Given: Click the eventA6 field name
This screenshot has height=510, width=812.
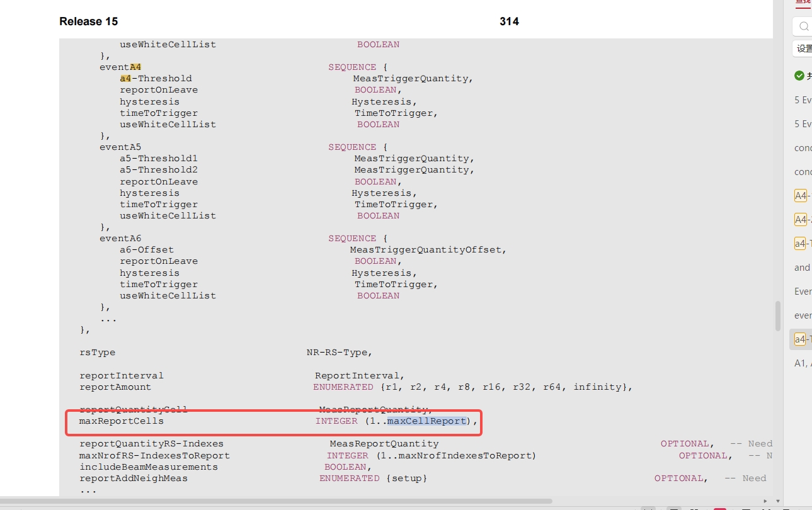Looking at the screenshot, I should click(120, 239).
